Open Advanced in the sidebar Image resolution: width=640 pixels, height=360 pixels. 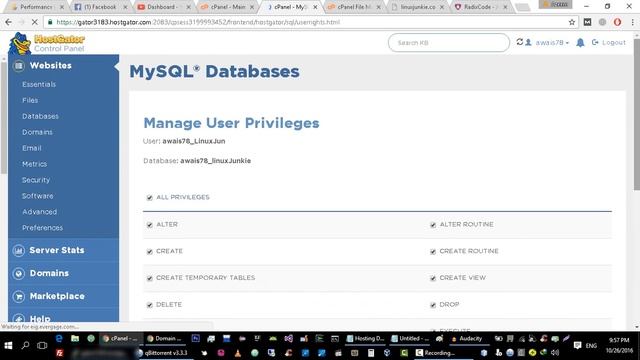tap(39, 212)
